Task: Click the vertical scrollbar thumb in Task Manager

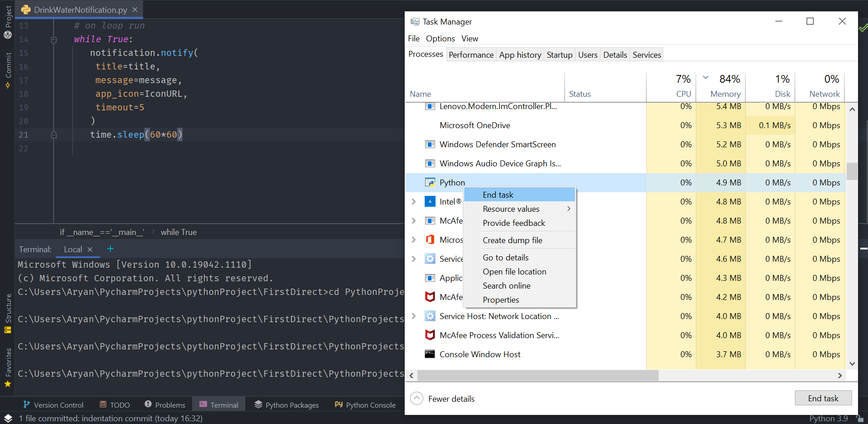Action: pos(852,171)
